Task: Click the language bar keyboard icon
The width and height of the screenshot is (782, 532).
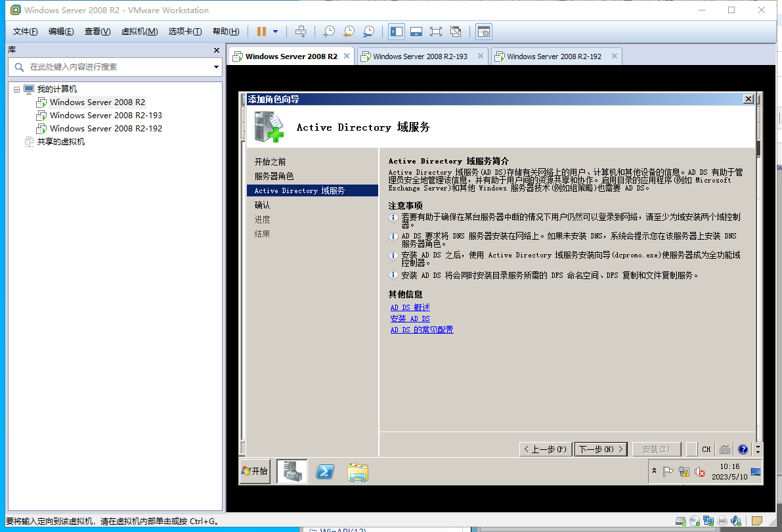Action: (725, 449)
